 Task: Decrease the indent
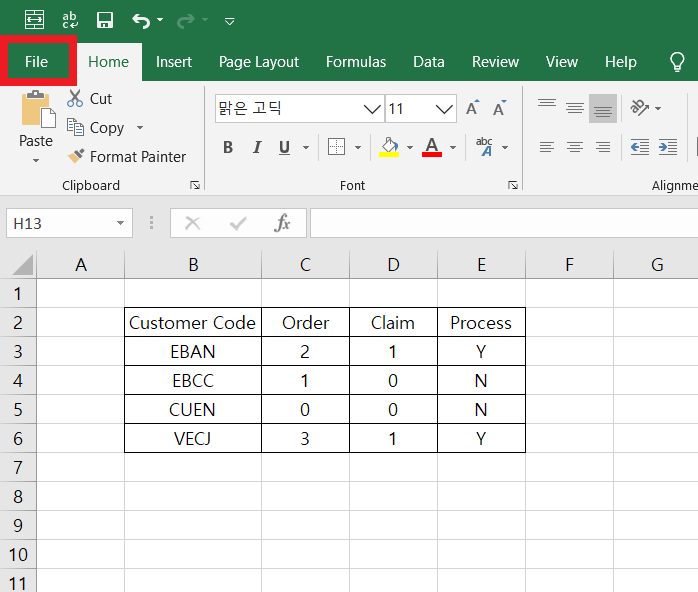(x=640, y=147)
